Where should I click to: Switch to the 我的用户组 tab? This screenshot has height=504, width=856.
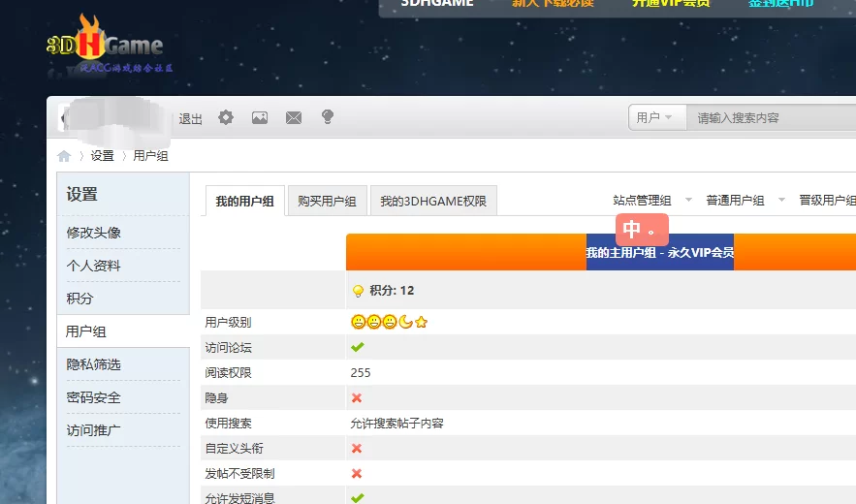pyautogui.click(x=245, y=201)
